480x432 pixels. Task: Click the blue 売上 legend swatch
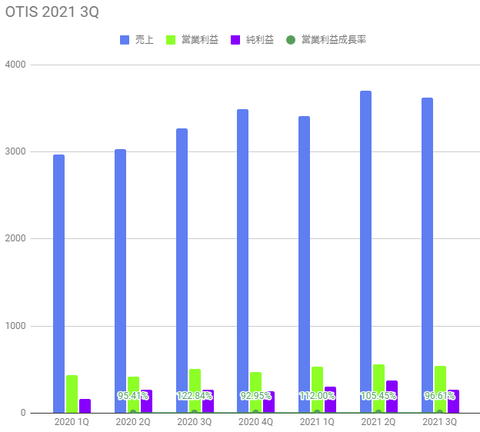pyautogui.click(x=125, y=40)
